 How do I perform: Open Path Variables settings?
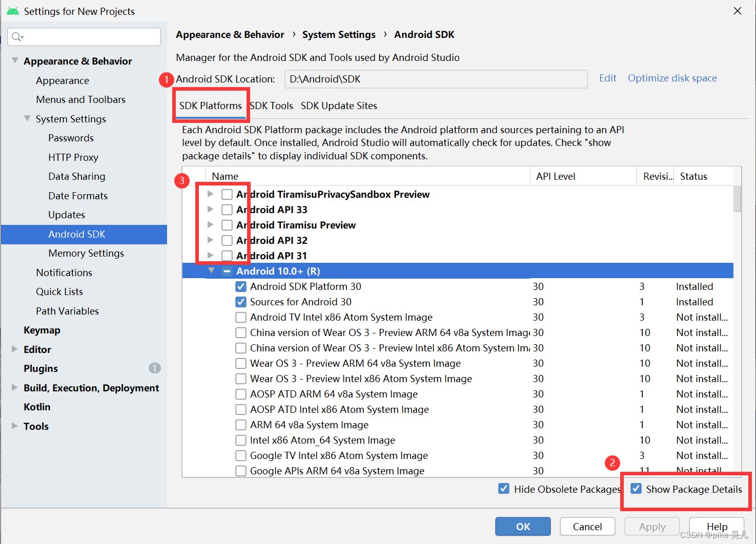coord(68,311)
